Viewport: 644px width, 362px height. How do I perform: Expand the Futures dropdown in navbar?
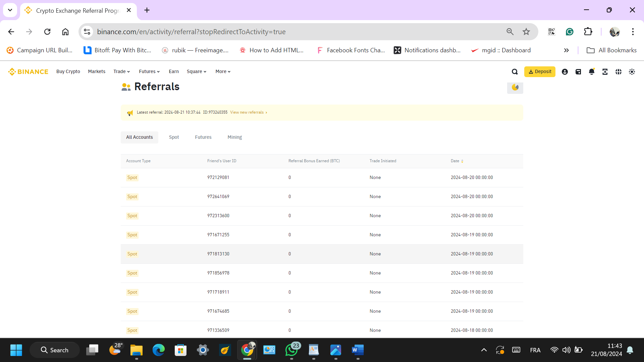coord(149,72)
